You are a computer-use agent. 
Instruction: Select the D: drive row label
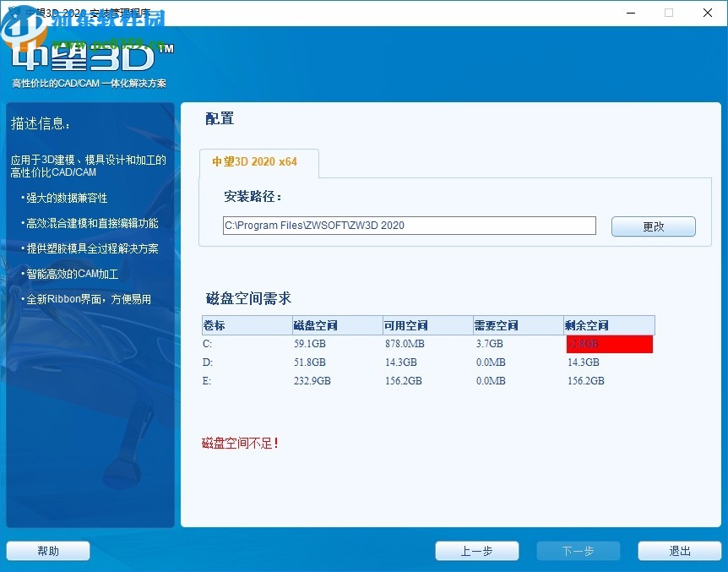coord(208,362)
